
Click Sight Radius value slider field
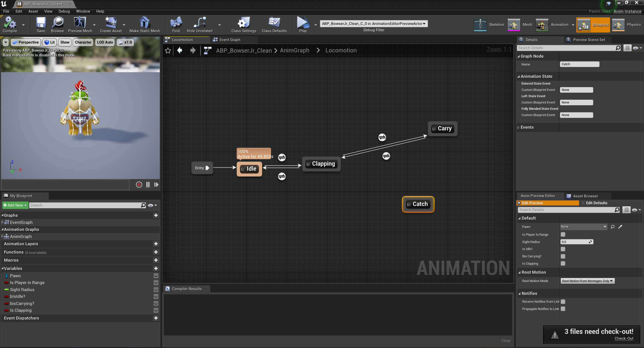(577, 242)
